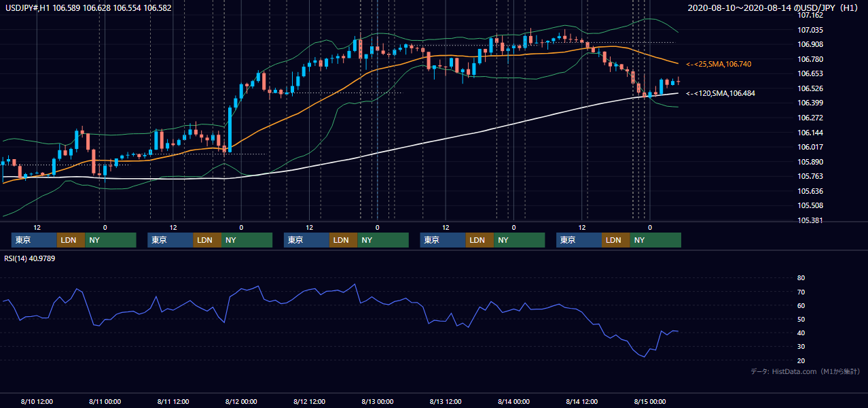
Task: Click price axis value 106.272
Action: pyautogui.click(x=810, y=118)
